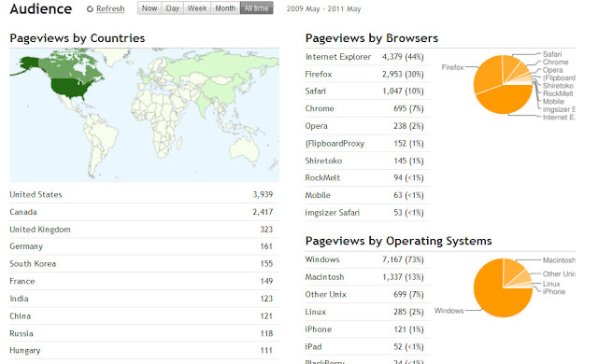Click the Safari label in pie chart legend
The height and width of the screenshot is (364, 598).
pos(552,54)
